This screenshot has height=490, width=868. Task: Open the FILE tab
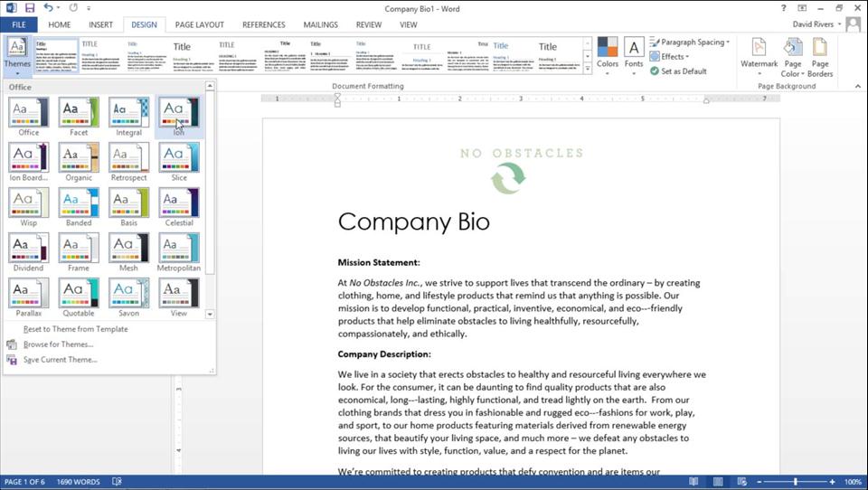pyautogui.click(x=19, y=25)
